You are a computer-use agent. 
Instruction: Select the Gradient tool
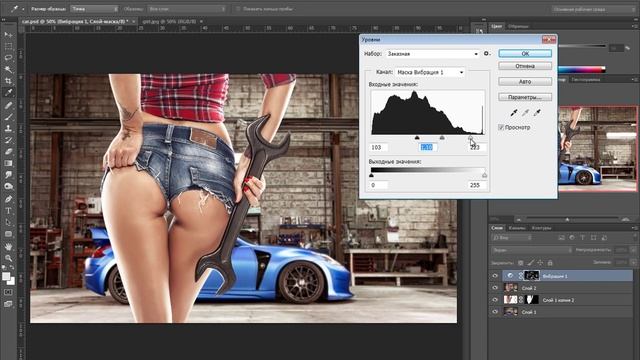coord(8,163)
